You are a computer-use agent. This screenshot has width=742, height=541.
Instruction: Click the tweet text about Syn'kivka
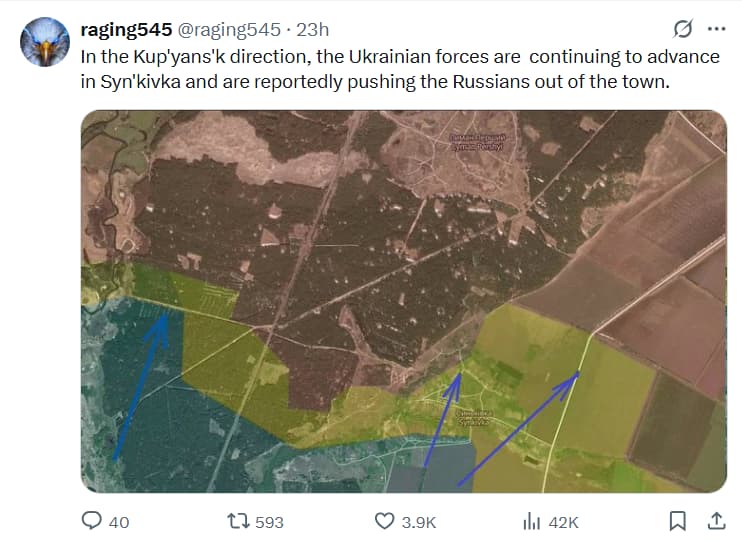[400, 69]
